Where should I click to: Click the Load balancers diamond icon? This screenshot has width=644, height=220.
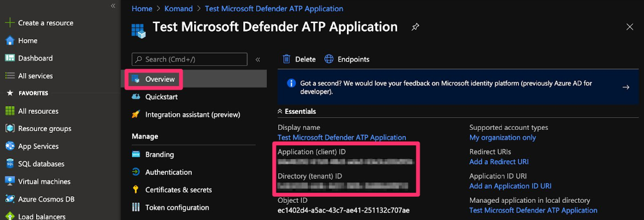10,216
